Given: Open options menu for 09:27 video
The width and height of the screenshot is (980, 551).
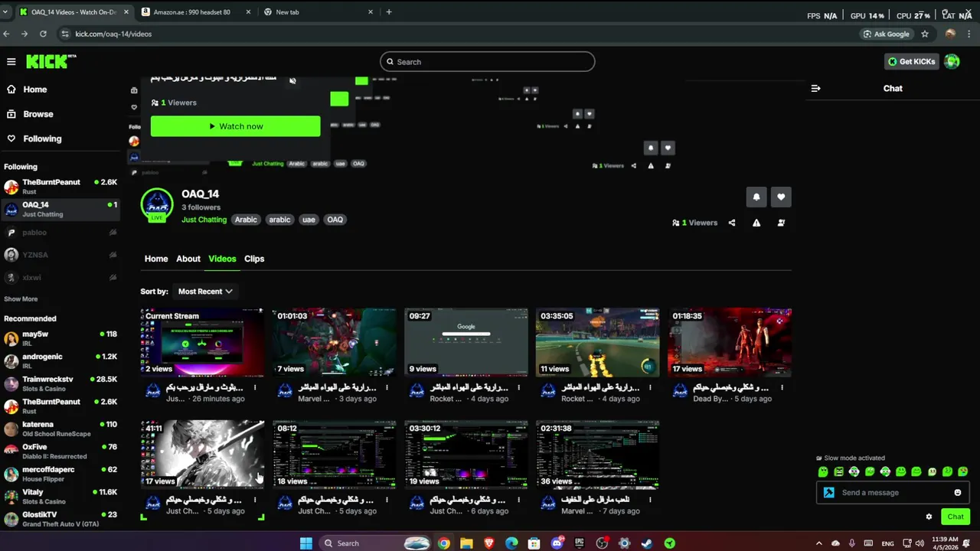Looking at the screenshot, I should click(x=518, y=388).
